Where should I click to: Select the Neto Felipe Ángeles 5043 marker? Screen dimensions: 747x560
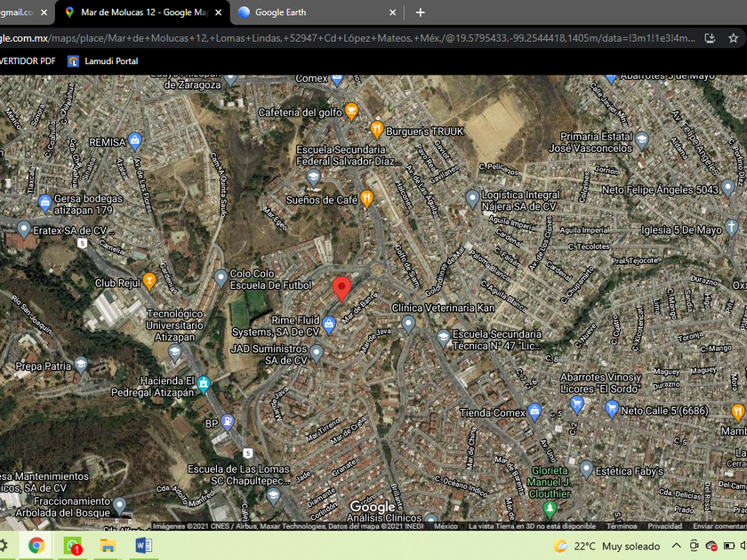click(x=727, y=188)
